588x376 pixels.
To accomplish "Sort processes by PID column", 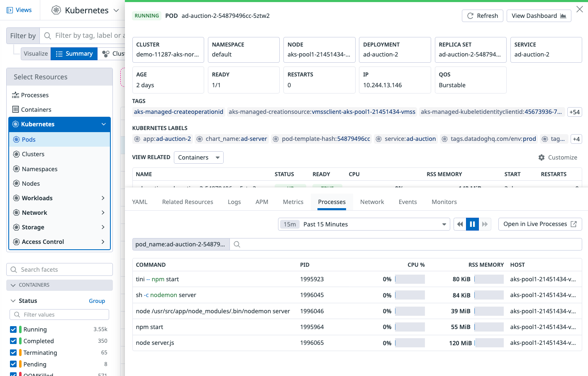I will 305,265.
